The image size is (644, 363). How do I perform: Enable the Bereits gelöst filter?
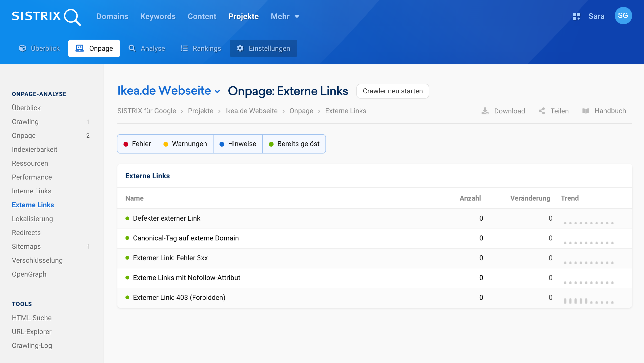tap(294, 144)
